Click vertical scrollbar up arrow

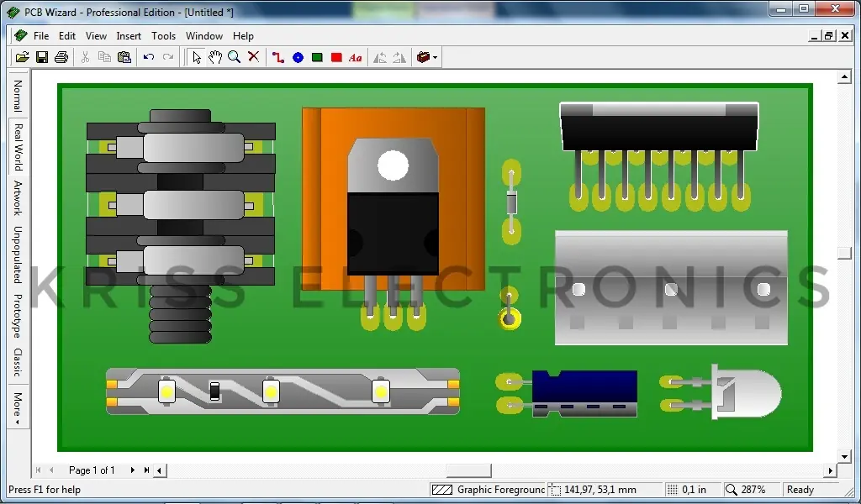coord(844,77)
